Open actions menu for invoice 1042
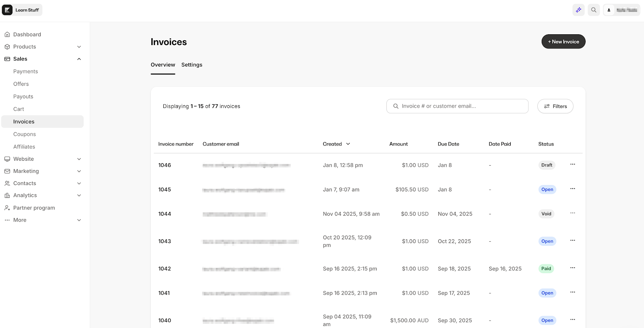 (x=572, y=268)
